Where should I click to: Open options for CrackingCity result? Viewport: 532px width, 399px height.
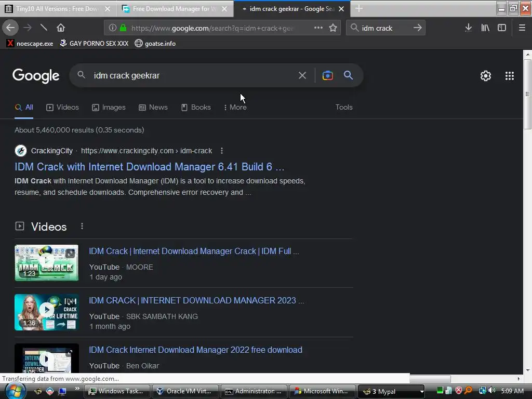(x=221, y=151)
